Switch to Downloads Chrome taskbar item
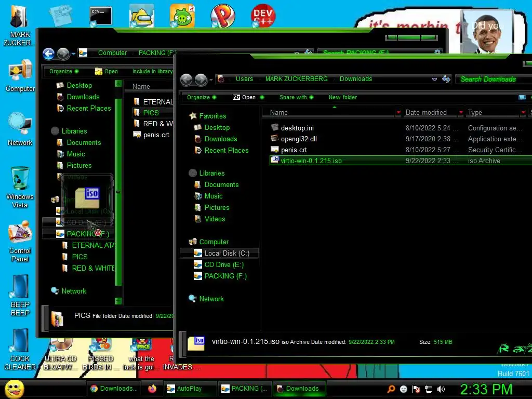Screen dimensions: 532x399 click(115, 389)
